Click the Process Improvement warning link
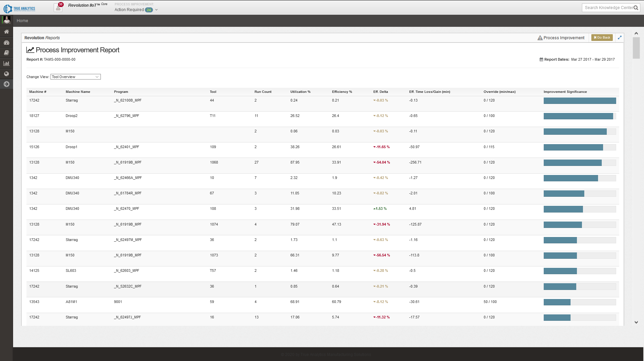The height and width of the screenshot is (361, 644). coord(561,38)
